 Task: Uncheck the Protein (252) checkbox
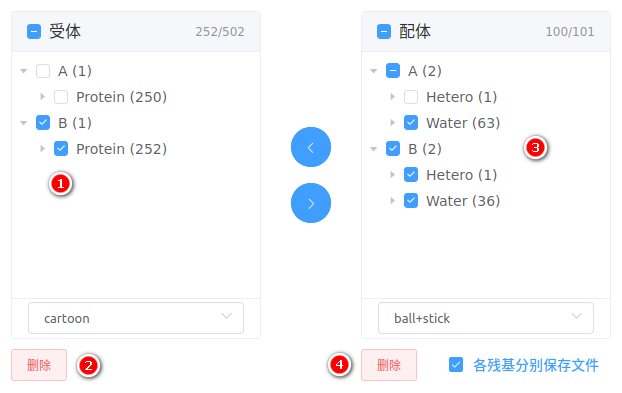click(61, 149)
